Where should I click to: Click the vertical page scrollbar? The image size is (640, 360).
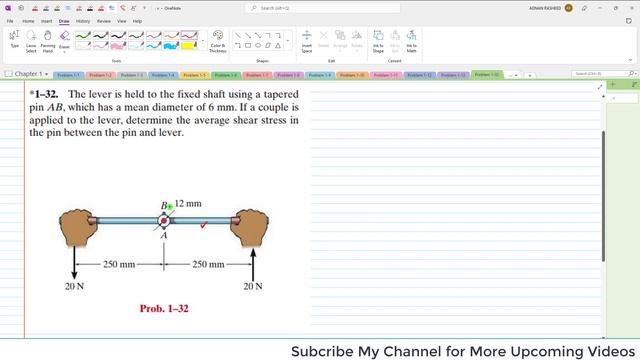(603, 196)
